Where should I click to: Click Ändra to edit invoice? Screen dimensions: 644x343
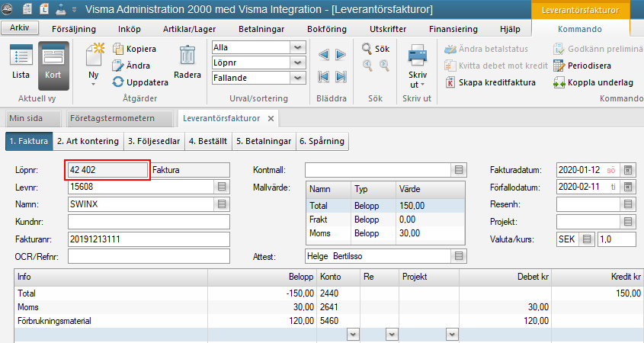(x=131, y=66)
